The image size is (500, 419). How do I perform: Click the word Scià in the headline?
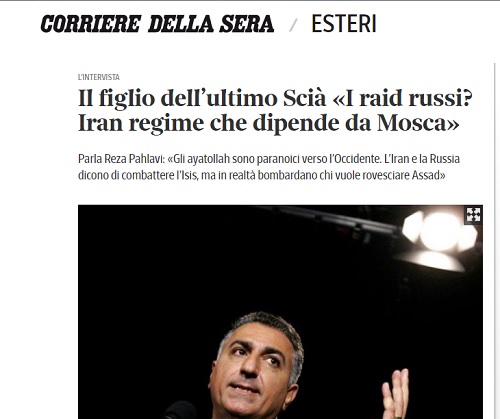point(304,98)
